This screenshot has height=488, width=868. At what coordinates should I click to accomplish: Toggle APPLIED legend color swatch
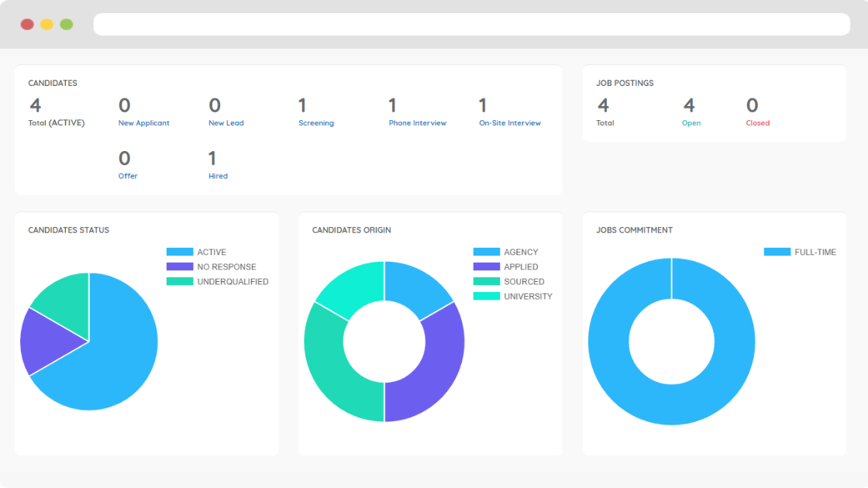pyautogui.click(x=486, y=266)
